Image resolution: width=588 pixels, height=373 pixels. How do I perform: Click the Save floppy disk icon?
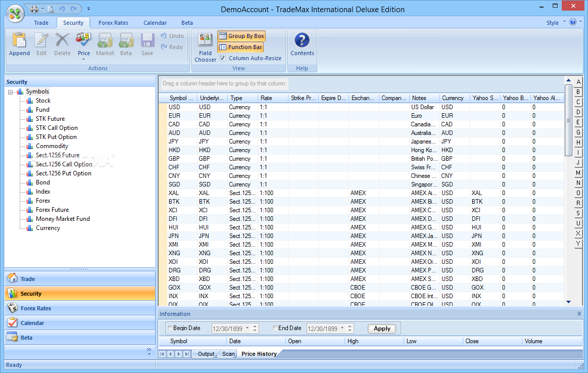(148, 40)
